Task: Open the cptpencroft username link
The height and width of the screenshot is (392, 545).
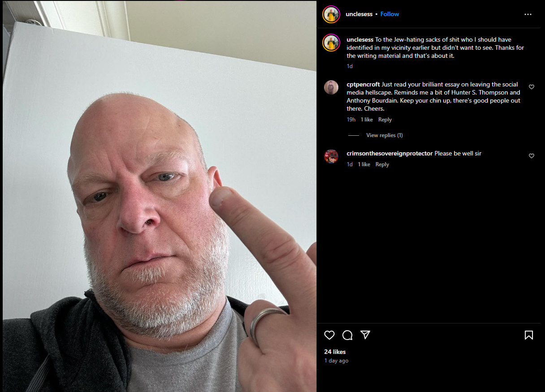Action: coord(363,84)
